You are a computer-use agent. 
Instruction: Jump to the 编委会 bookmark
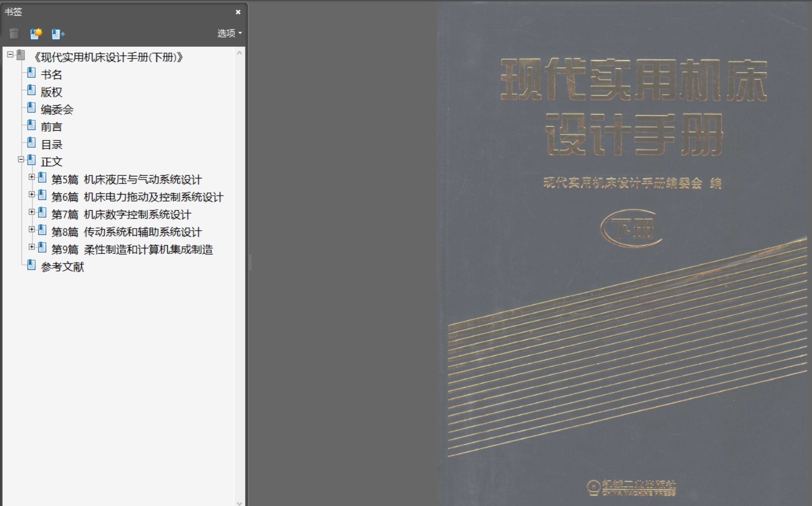(57, 110)
